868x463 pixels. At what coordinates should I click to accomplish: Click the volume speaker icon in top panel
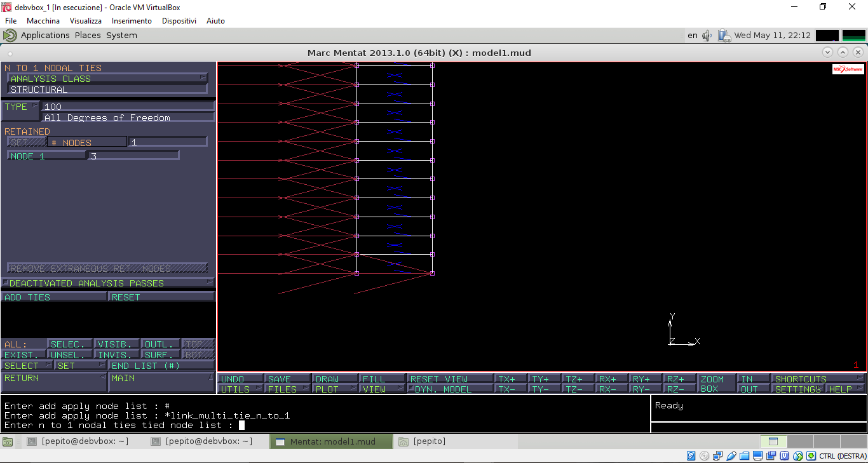[707, 36]
